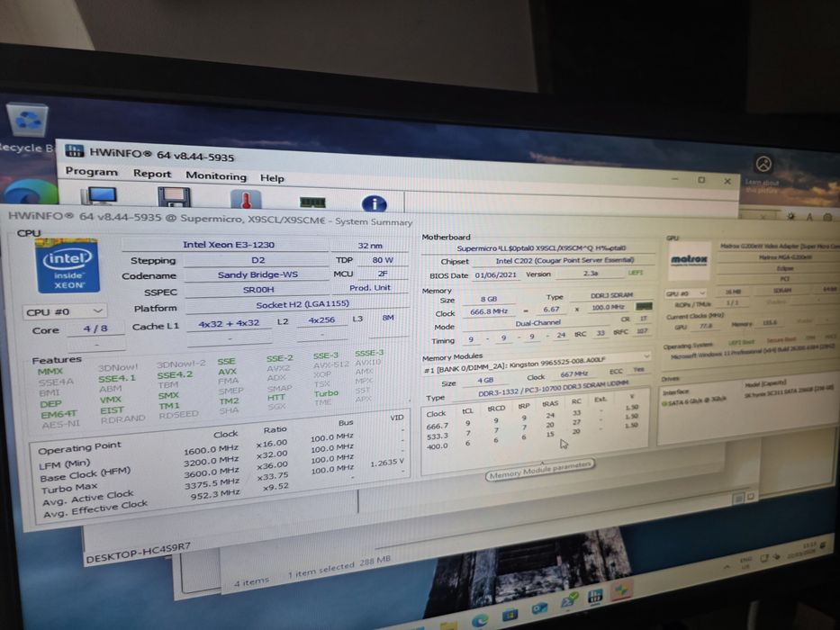Click the Dual-Channel memory mode value
Screen dimensions: 840x630
(x=537, y=323)
